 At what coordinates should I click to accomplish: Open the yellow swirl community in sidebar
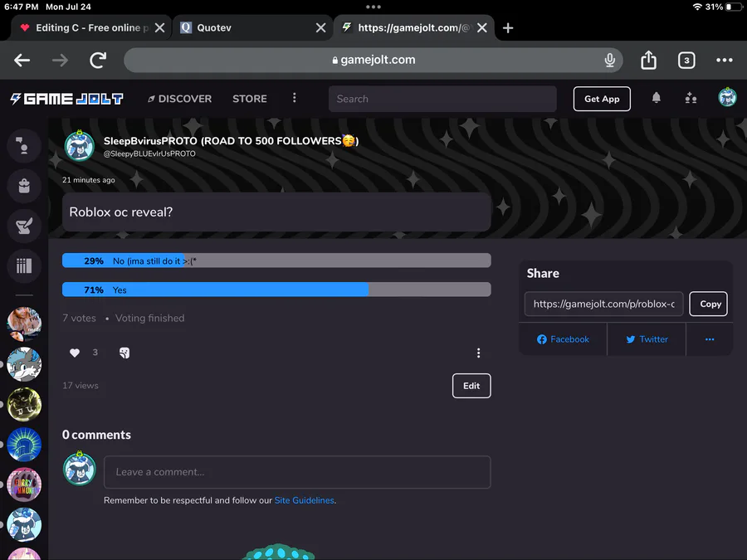pos(24,404)
